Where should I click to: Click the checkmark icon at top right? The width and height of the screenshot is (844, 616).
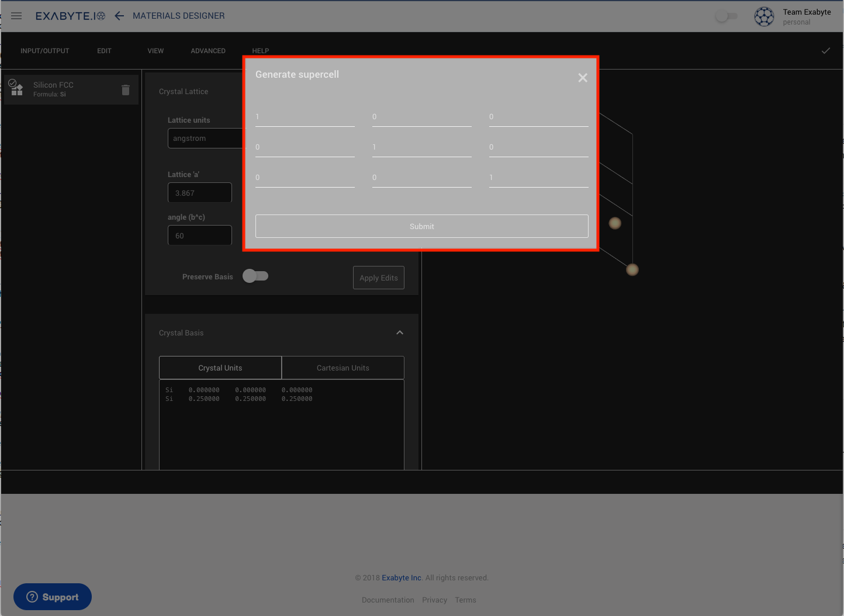pyautogui.click(x=825, y=51)
